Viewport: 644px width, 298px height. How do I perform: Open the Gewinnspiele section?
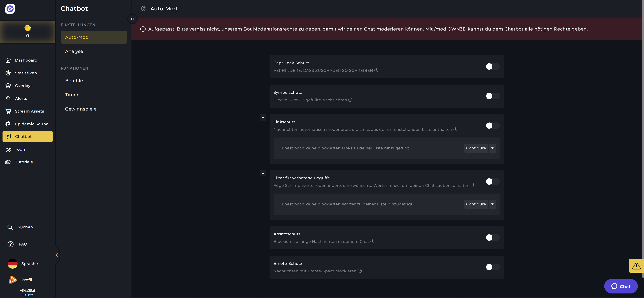click(81, 109)
